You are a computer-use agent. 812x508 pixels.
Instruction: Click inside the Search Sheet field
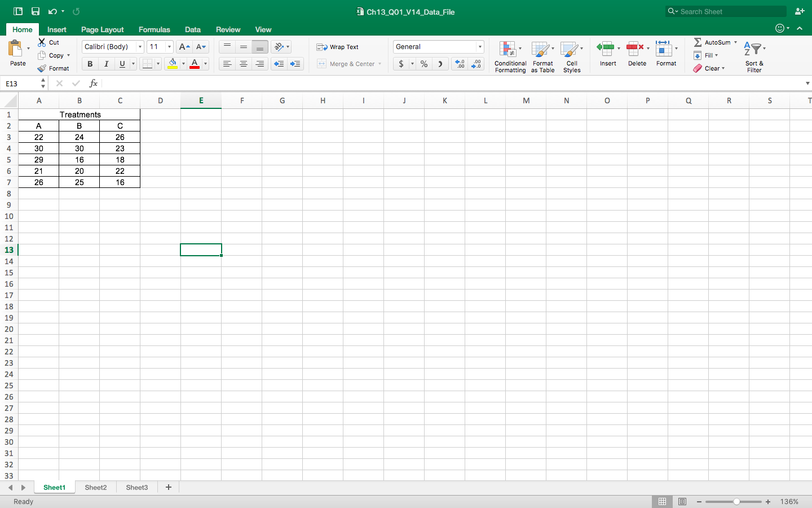tap(727, 11)
